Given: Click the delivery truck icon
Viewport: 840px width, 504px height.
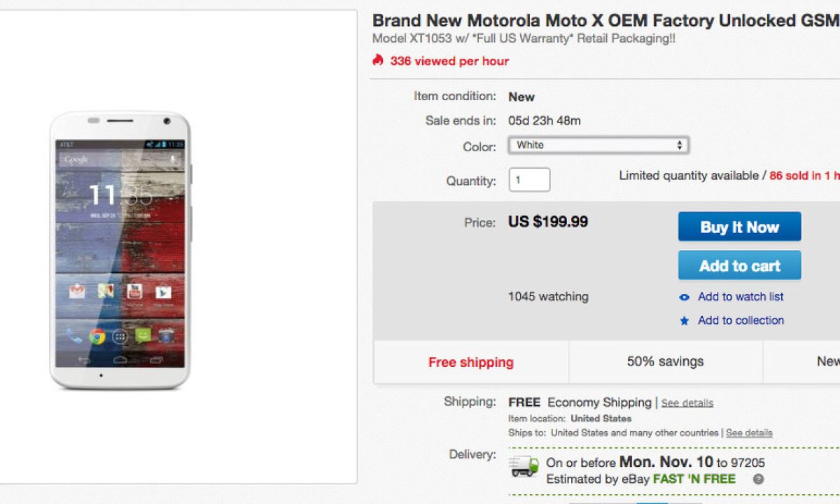Looking at the screenshot, I should coord(524,465).
